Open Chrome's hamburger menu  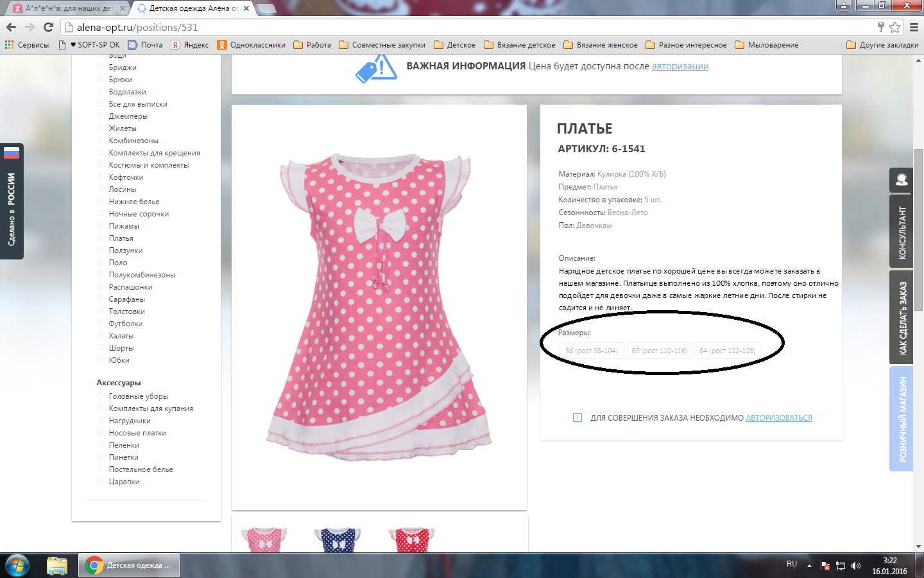pyautogui.click(x=914, y=27)
